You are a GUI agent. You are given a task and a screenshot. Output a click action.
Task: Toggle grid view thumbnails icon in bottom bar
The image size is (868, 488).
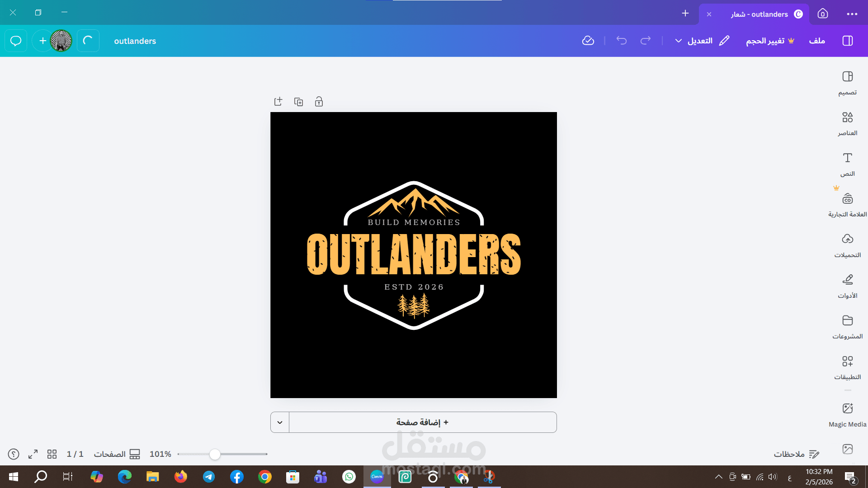[52, 454]
